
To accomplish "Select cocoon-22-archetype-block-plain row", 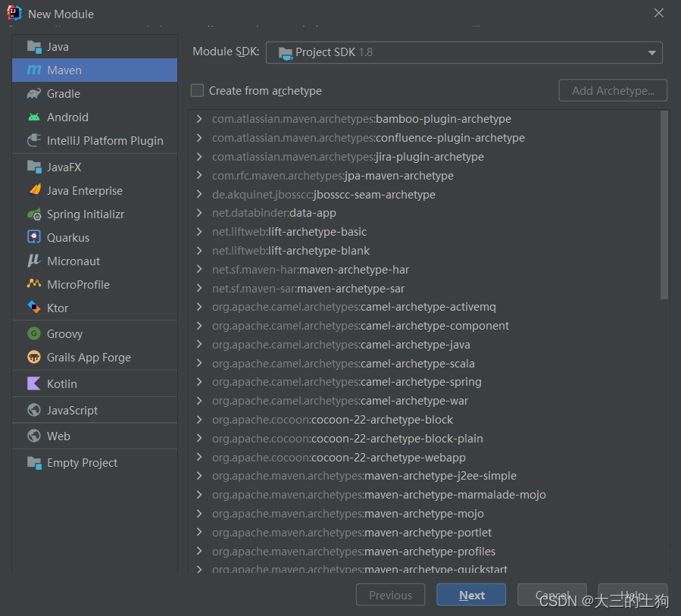I will 426,439.
